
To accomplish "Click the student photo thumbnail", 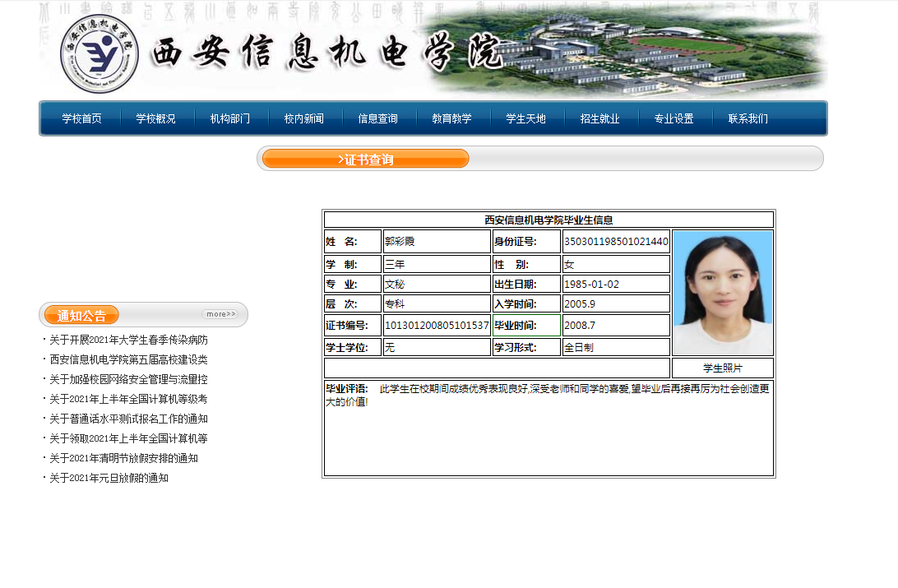I will pyautogui.click(x=723, y=293).
